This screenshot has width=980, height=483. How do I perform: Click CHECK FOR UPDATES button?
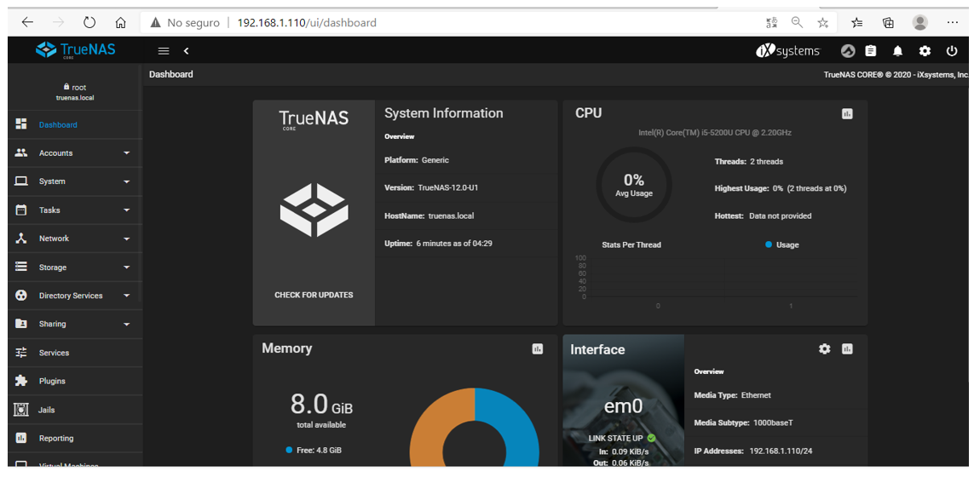point(314,295)
